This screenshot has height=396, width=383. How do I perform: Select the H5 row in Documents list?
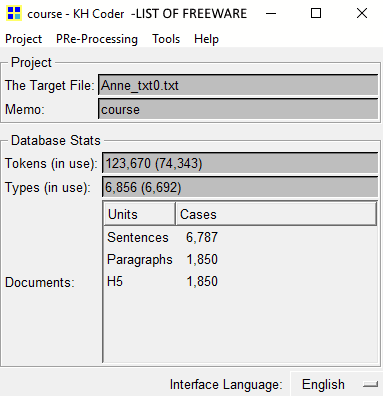click(240, 281)
